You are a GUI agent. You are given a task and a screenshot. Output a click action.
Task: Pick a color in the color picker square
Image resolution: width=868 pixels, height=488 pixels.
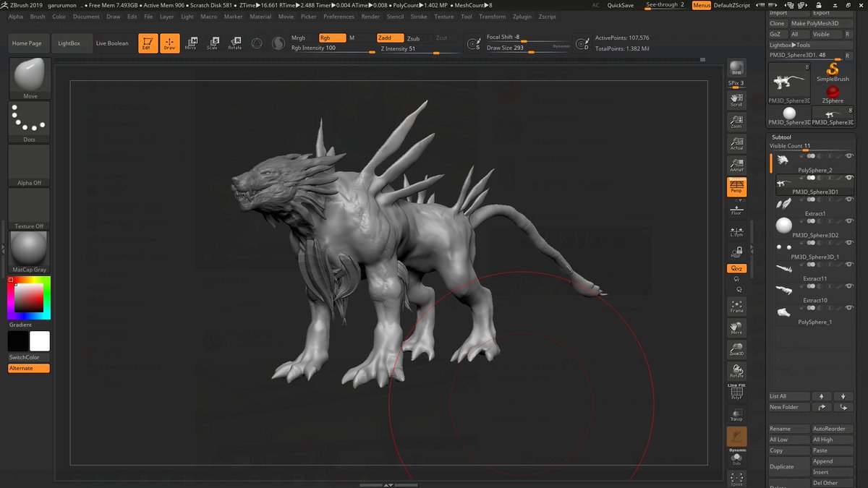[29, 298]
